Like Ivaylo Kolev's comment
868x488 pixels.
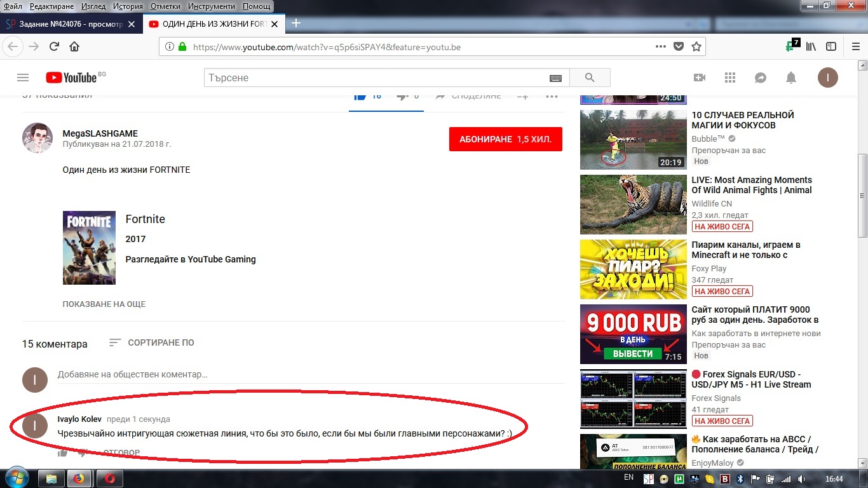(x=62, y=453)
